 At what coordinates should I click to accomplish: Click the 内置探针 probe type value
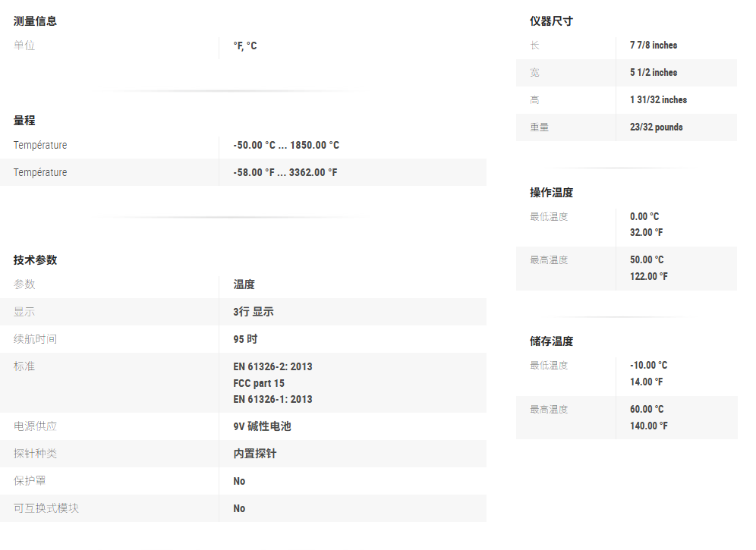click(254, 454)
